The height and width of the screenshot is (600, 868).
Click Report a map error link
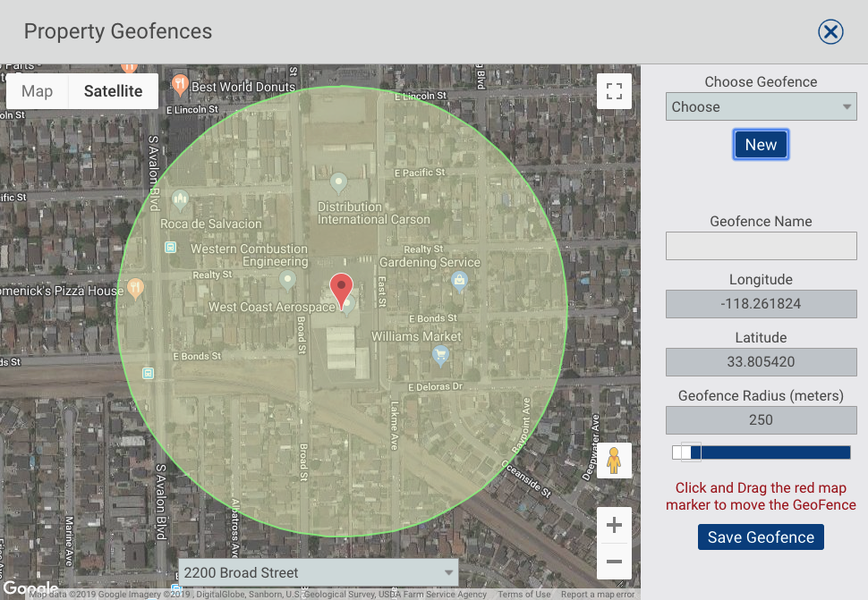click(x=598, y=595)
